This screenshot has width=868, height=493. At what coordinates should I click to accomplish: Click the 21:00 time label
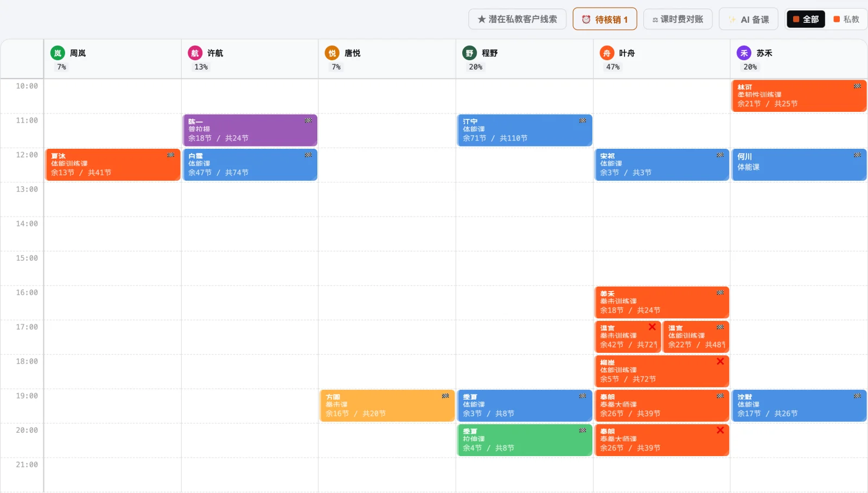pyautogui.click(x=27, y=465)
